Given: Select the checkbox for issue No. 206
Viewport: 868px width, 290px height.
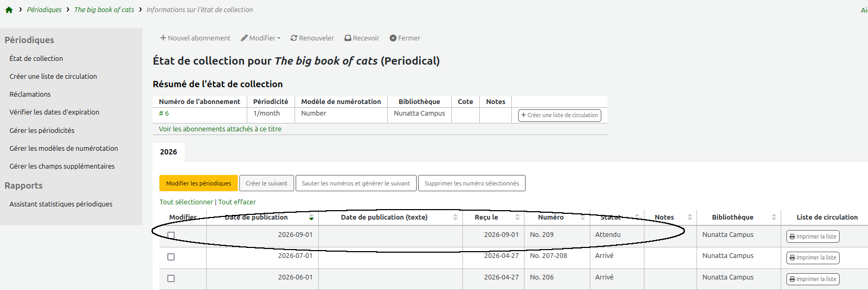Looking at the screenshot, I should (171, 278).
